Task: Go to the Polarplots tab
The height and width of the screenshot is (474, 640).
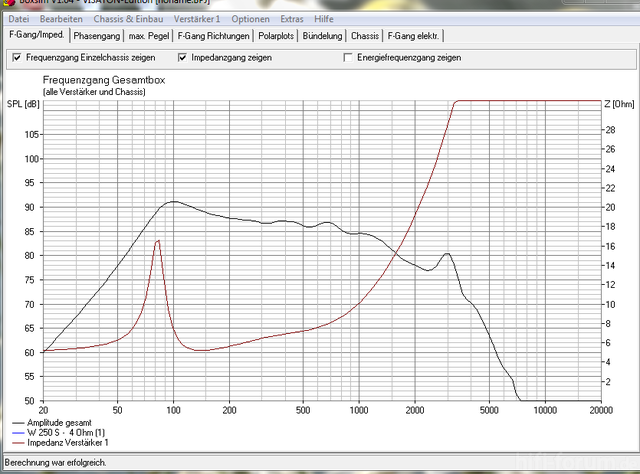Action: click(277, 36)
